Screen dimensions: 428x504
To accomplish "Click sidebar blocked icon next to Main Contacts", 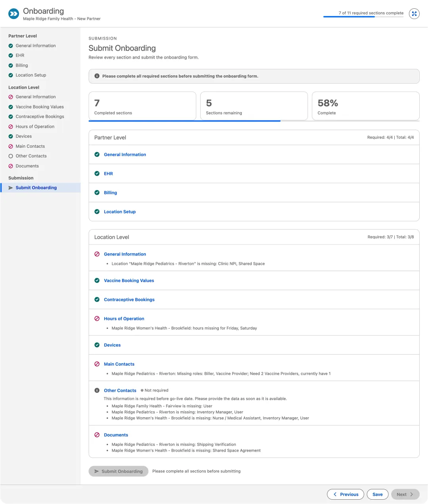I will click(11, 146).
